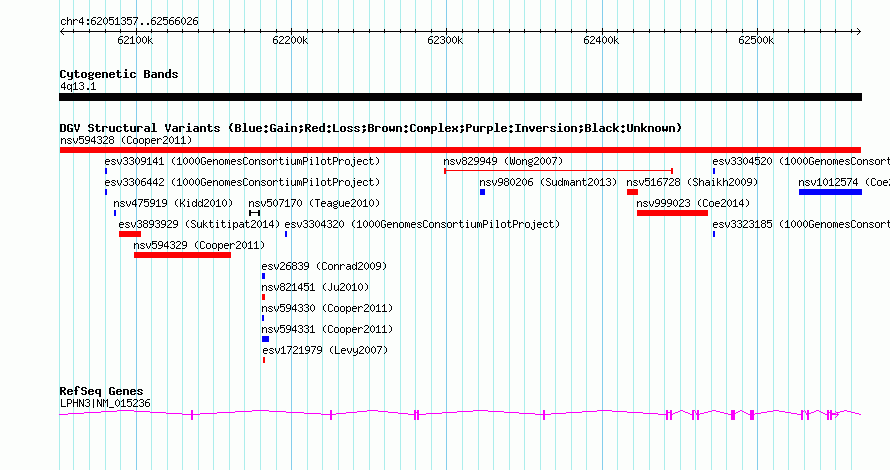Open esv3323185 variant label
The width and height of the screenshot is (890, 470).
[801, 224]
